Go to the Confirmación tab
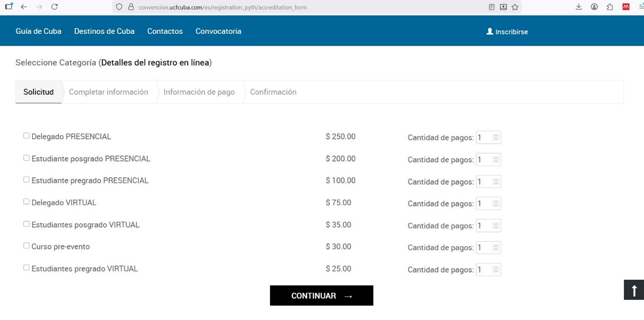This screenshot has height=320, width=644. [x=273, y=92]
